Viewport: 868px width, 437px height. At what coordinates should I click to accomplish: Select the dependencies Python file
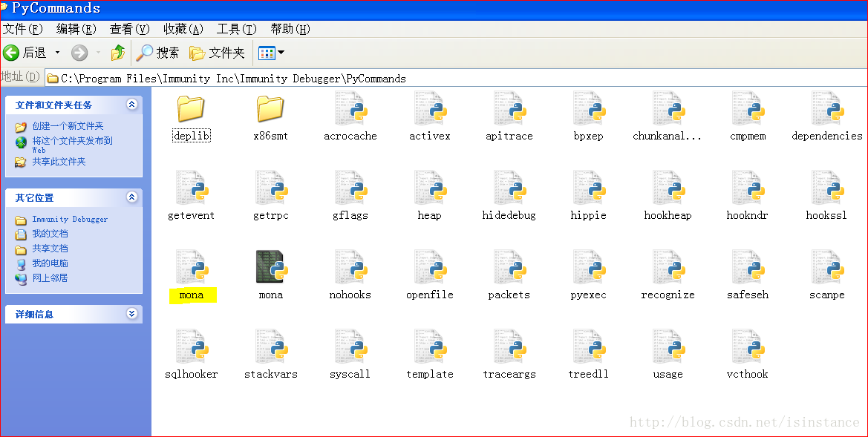tap(827, 109)
